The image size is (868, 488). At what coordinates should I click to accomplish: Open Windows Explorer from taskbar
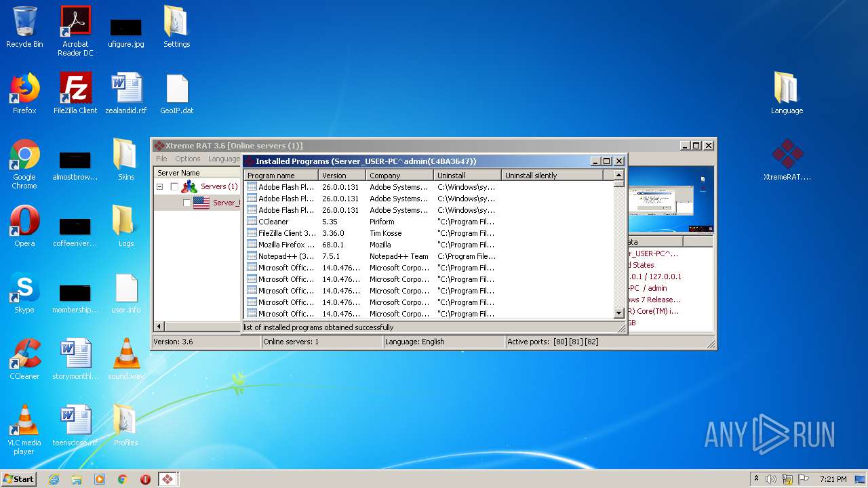[77, 479]
